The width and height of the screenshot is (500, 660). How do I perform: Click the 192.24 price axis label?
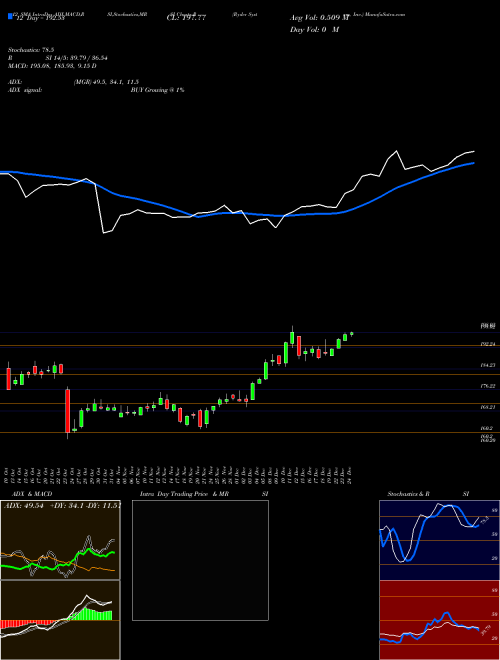coord(488,344)
